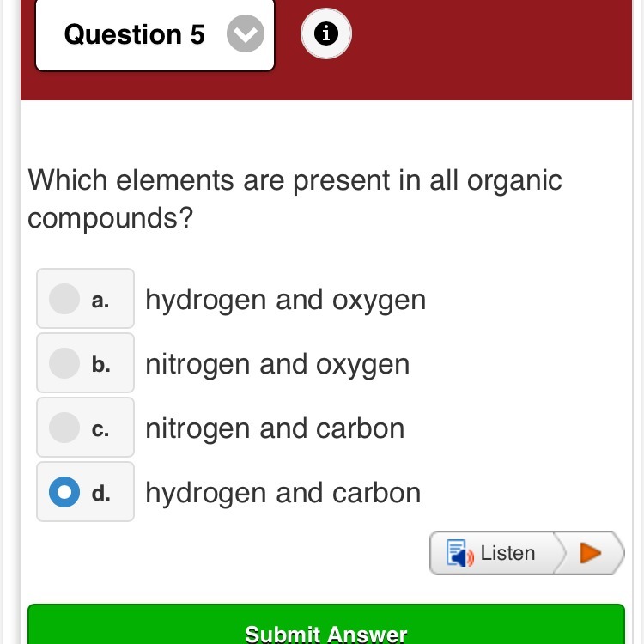Select radio button for option a
The image size is (644, 644).
(64, 299)
